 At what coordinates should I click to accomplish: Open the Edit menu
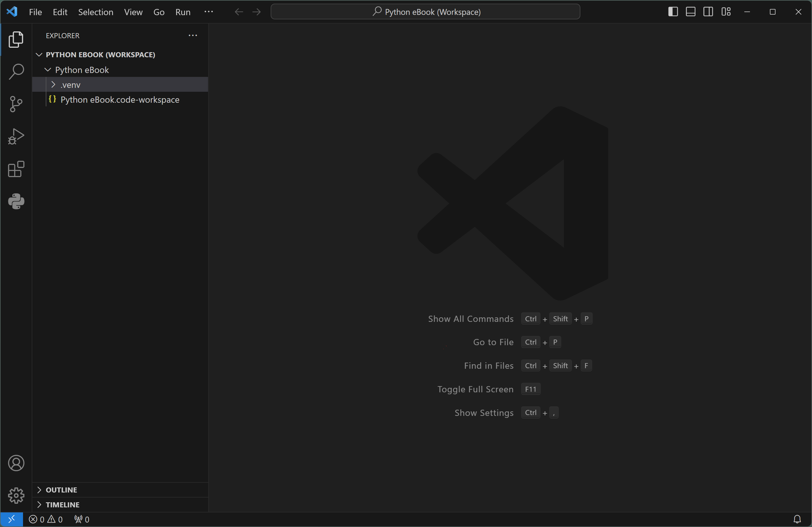[60, 12]
